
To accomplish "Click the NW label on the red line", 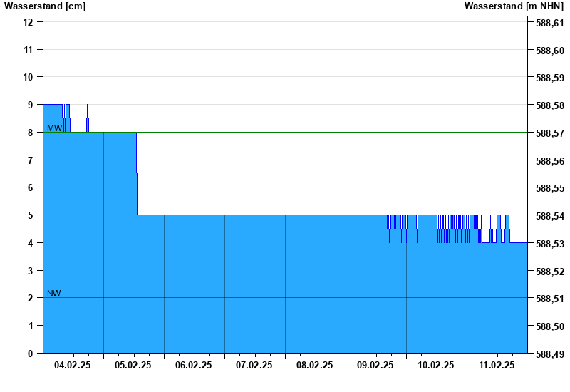I will tap(54, 294).
